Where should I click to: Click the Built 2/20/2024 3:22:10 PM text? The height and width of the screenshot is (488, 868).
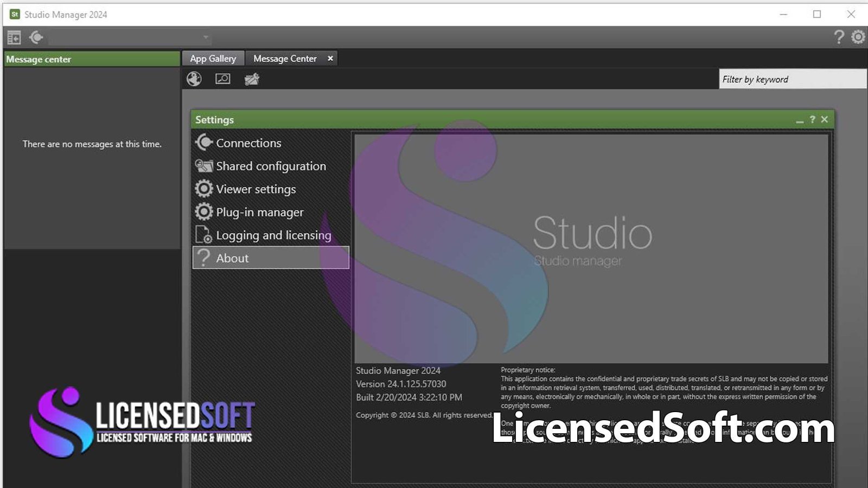(409, 397)
